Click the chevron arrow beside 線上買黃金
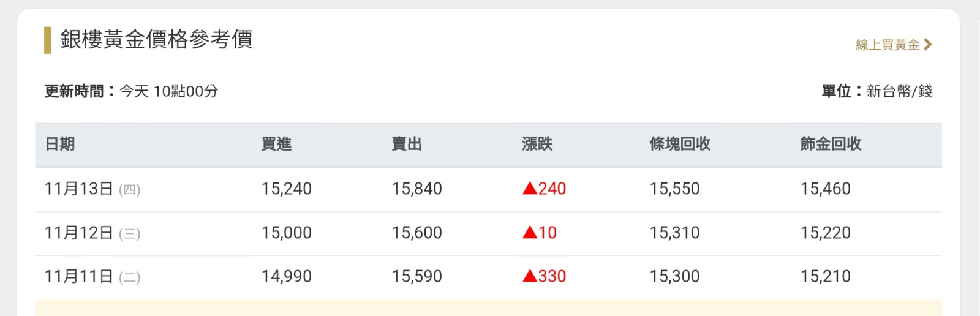Viewport: 980px width, 316px height. [x=927, y=45]
